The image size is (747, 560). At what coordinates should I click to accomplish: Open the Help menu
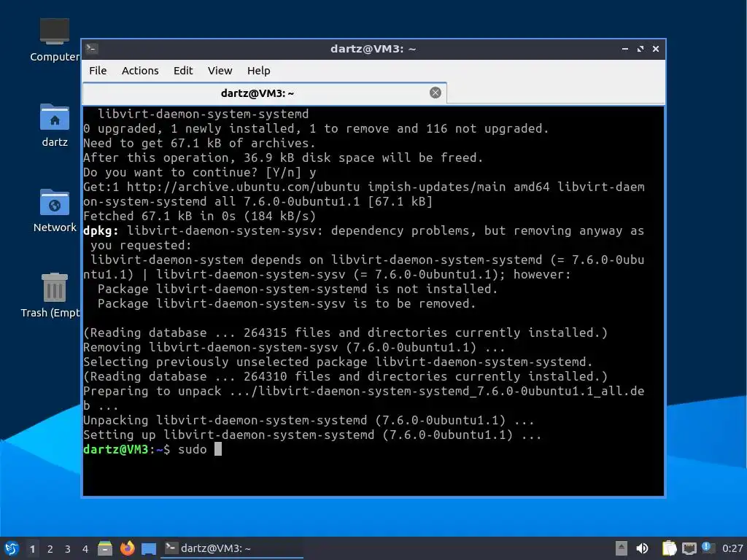pyautogui.click(x=259, y=71)
